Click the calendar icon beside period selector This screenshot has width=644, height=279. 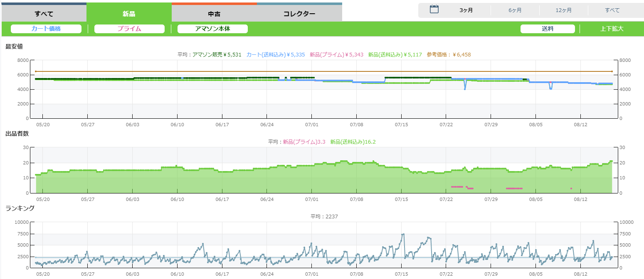[x=434, y=10]
